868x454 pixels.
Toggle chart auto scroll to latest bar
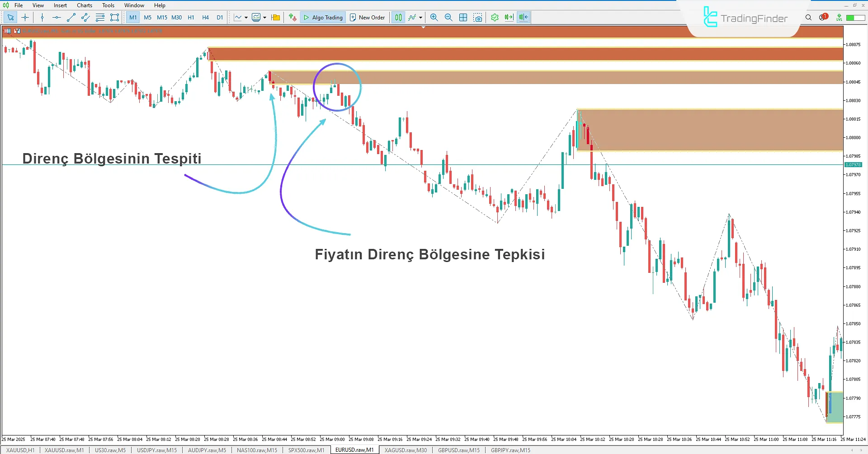click(509, 18)
